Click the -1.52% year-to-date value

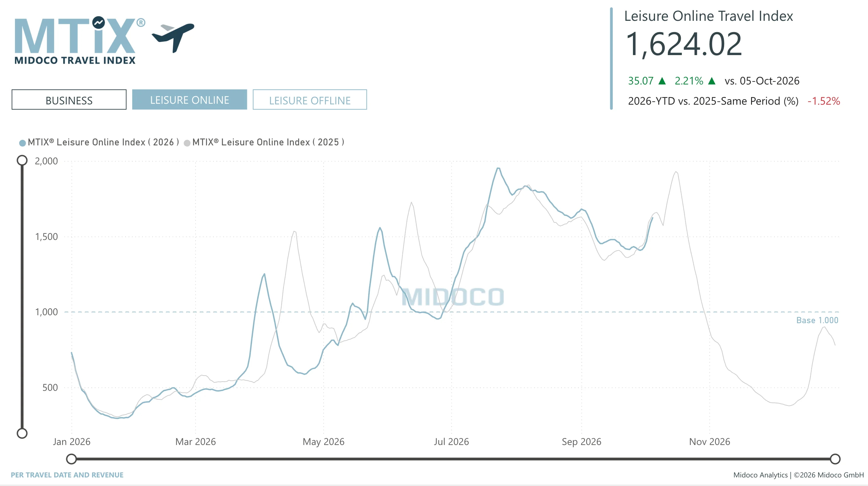(824, 101)
